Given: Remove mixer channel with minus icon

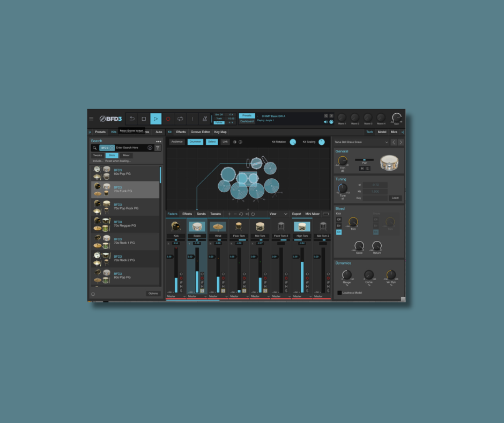Looking at the screenshot, I should pyautogui.click(x=235, y=214).
